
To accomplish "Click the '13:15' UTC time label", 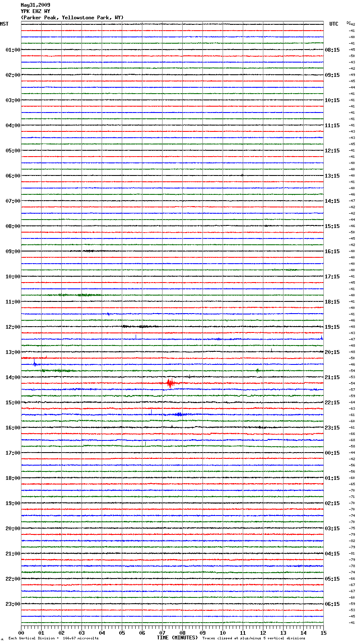I will (332, 176).
